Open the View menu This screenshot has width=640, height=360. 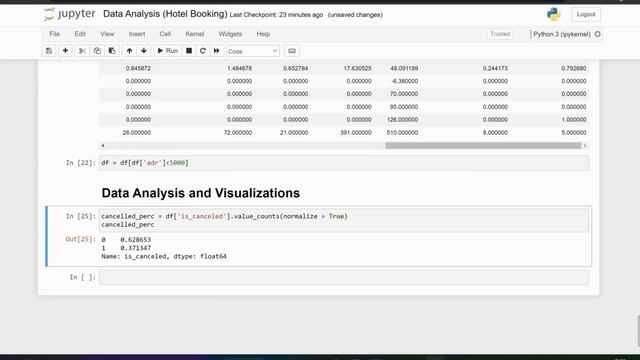107,34
